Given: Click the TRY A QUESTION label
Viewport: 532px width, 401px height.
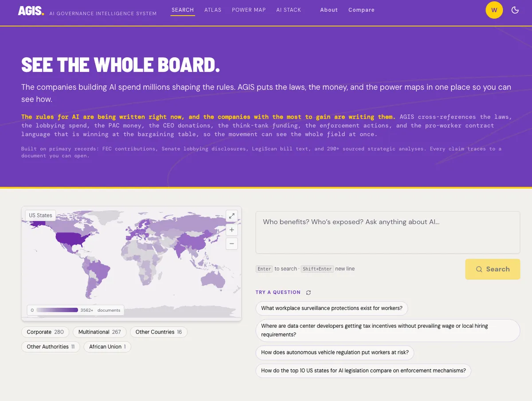Looking at the screenshot, I should click(278, 292).
